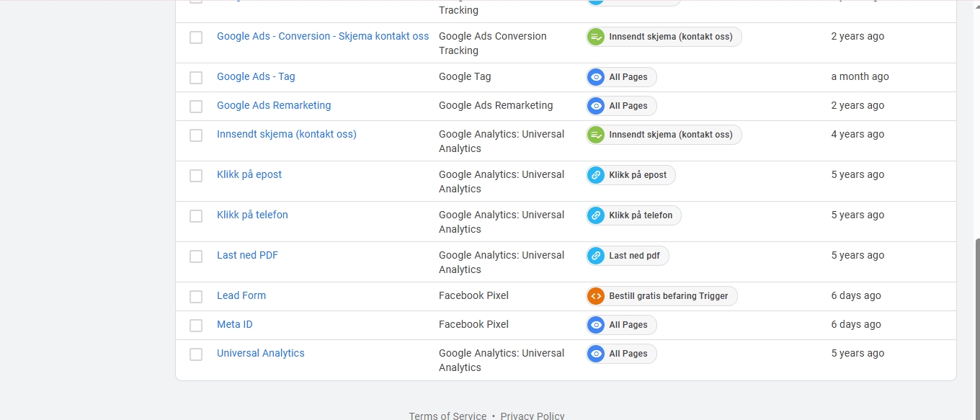Click All Pages eye icon in Meta ID row
Screen dimensions: 980x420
click(596, 325)
